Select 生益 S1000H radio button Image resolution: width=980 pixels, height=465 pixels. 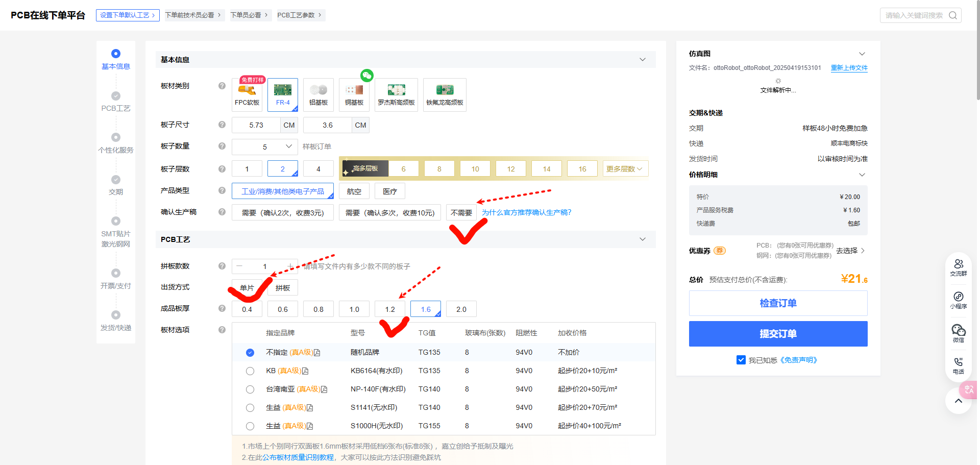point(250,426)
